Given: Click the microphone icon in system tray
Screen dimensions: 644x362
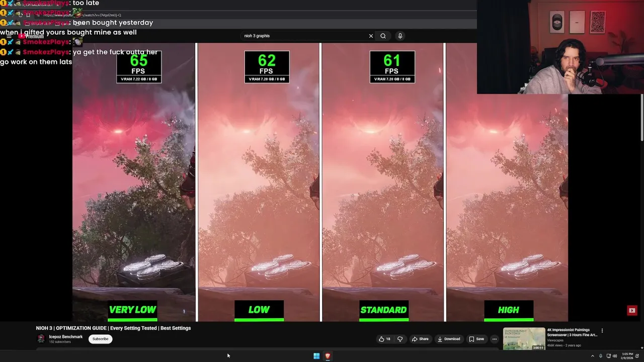Looking at the screenshot, I should tap(600, 356).
